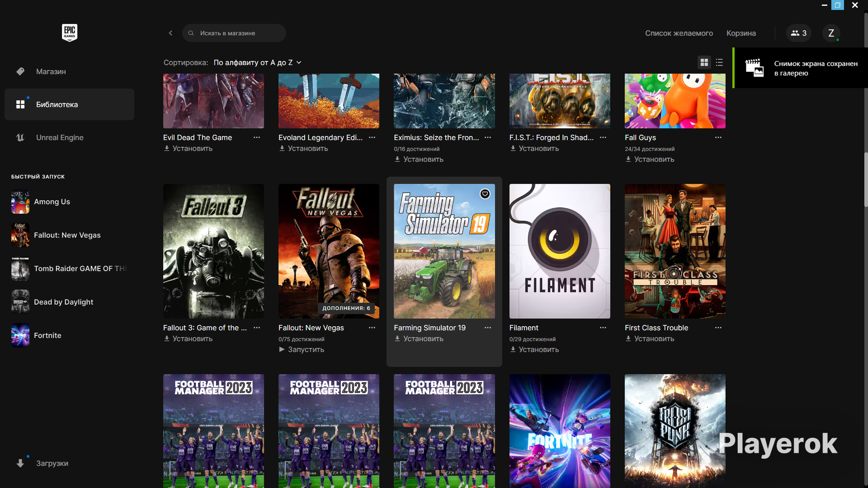Install Evoland Legendary Edition

(303, 148)
